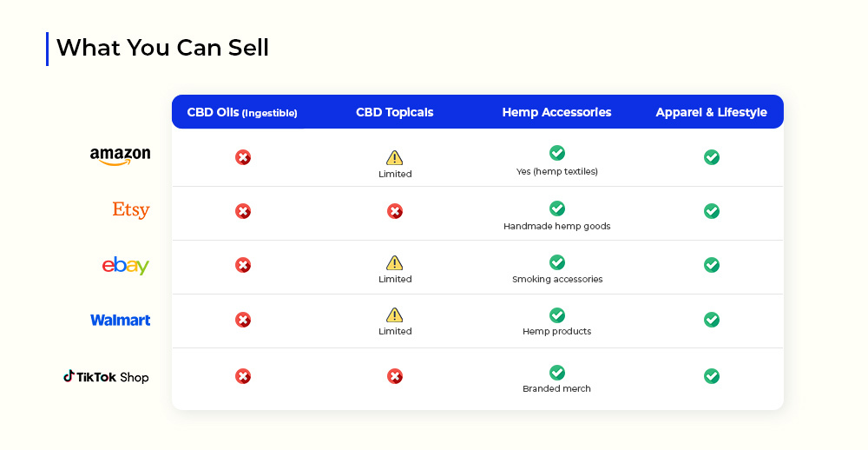Select the Apparel & Lifestyle column header
This screenshot has width=868, height=450.
[x=712, y=113]
